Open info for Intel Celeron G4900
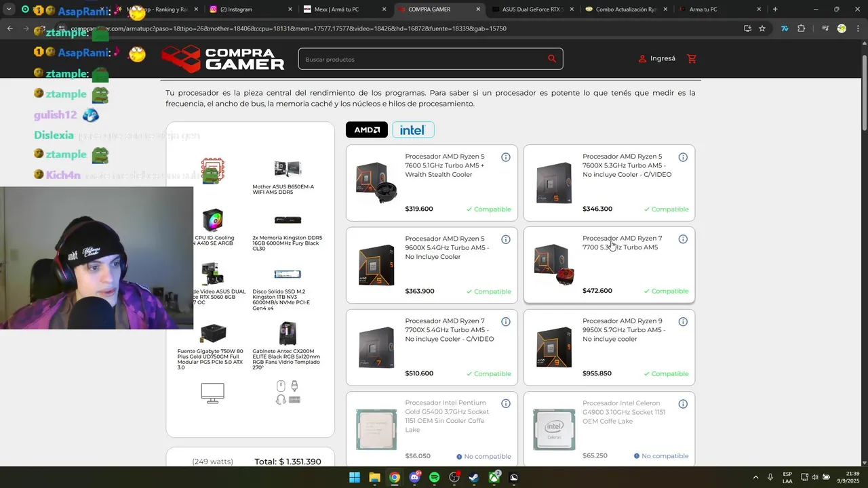This screenshot has width=868, height=488. [x=683, y=404]
